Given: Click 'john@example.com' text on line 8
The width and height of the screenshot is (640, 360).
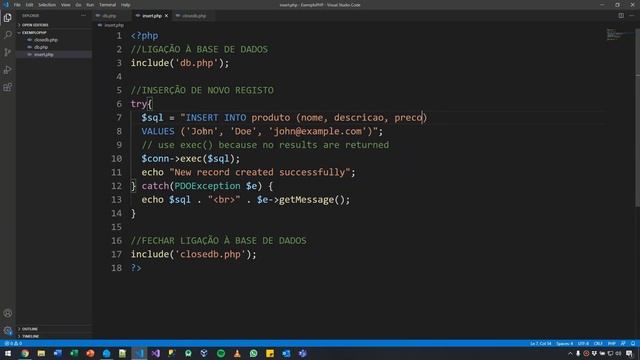Looking at the screenshot, I should pos(318,131).
